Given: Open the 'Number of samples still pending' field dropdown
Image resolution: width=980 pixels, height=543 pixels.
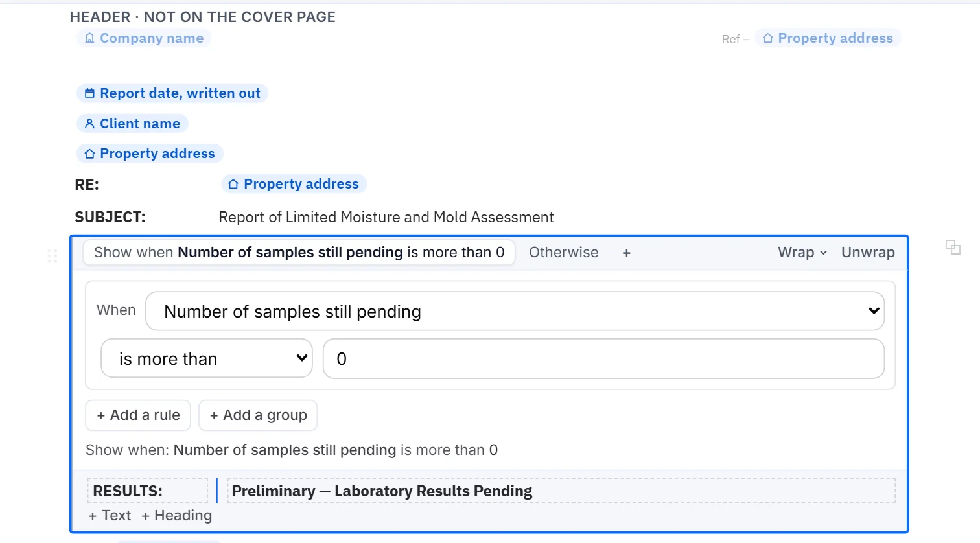Looking at the screenshot, I should tap(515, 311).
